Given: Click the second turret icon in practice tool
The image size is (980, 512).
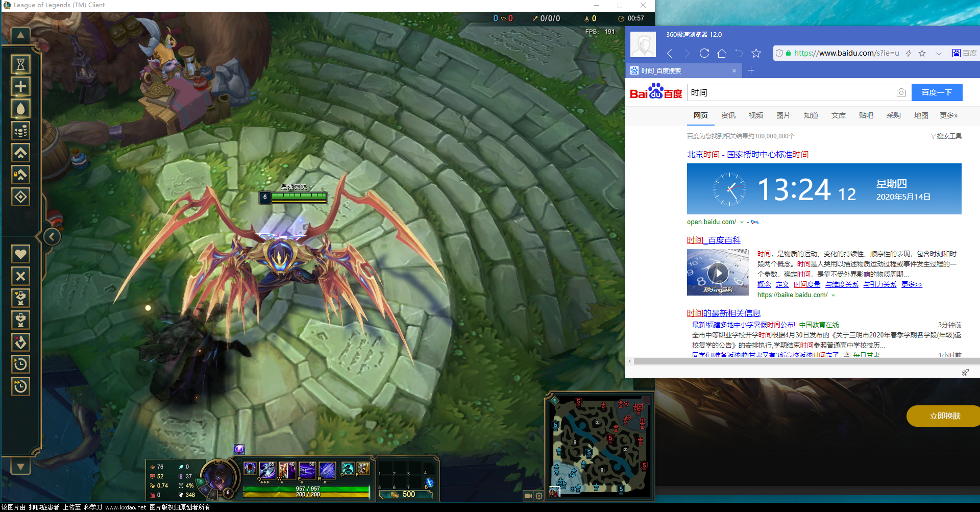Looking at the screenshot, I should (x=20, y=320).
